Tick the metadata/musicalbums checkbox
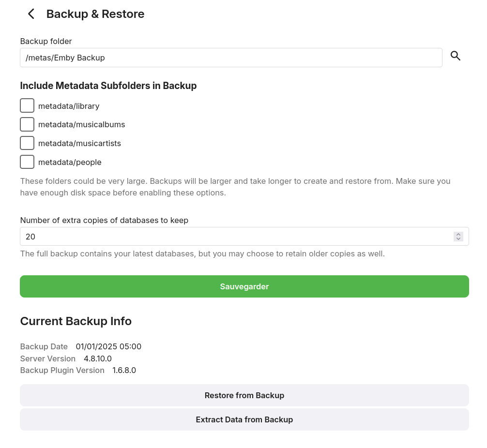 [x=27, y=124]
